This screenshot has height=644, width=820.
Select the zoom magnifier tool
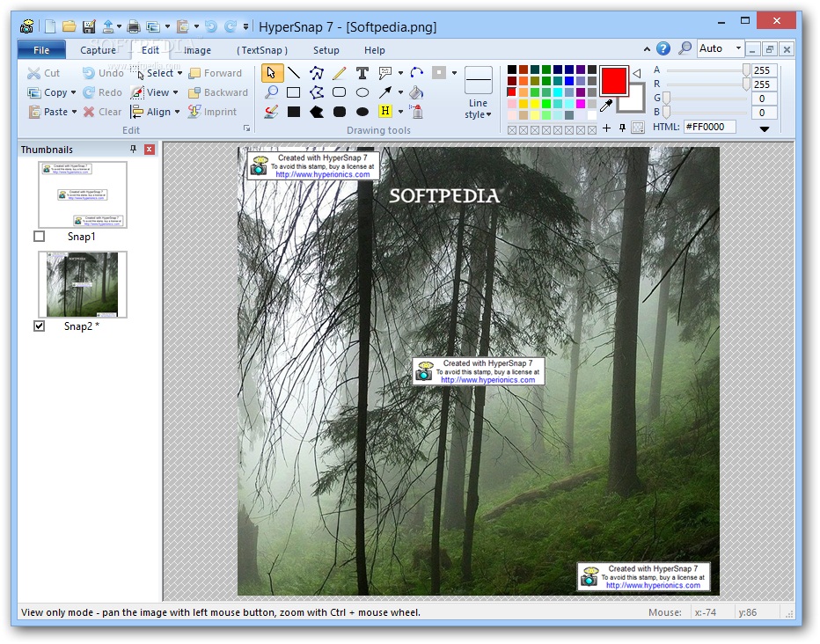[x=271, y=92]
